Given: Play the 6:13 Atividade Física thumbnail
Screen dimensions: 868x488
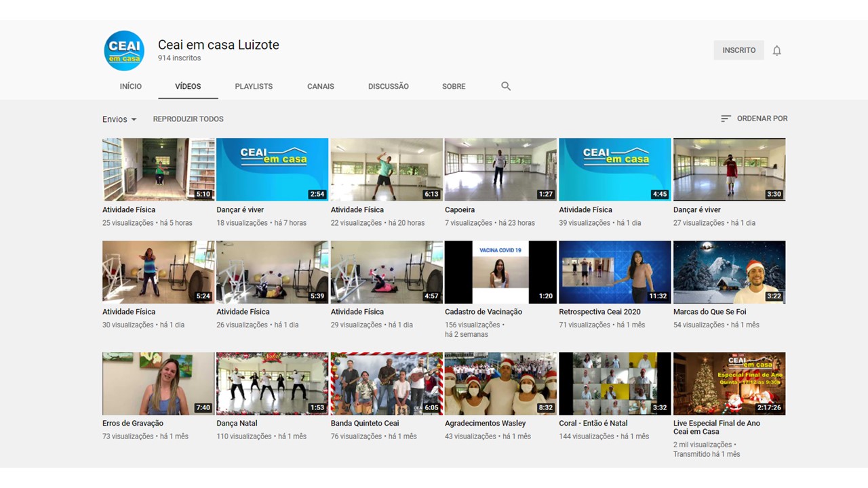Looking at the screenshot, I should (387, 169).
